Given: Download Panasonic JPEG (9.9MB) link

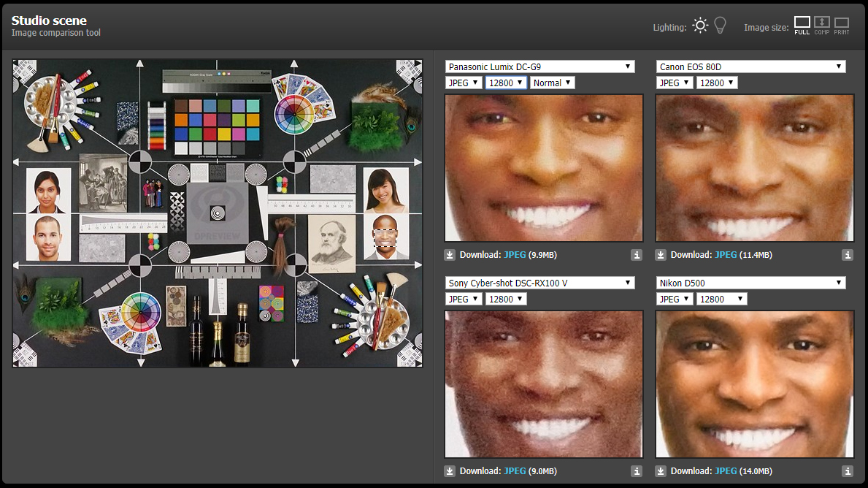Looking at the screenshot, I should tap(515, 255).
